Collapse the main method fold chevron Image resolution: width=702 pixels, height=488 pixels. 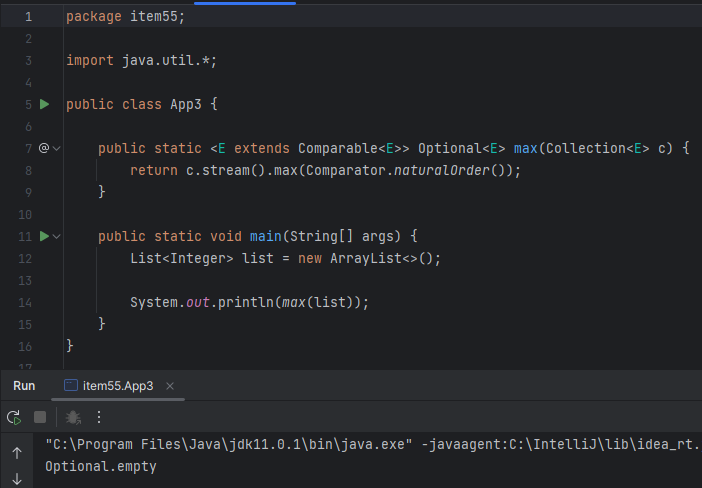tap(56, 236)
